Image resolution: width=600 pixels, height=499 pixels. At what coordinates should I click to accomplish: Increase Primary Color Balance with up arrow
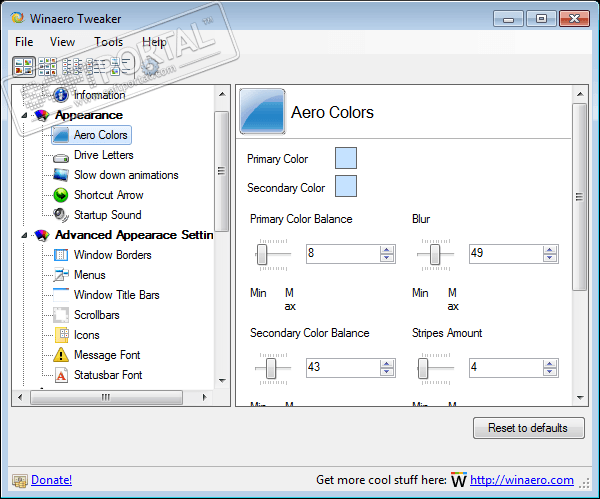coord(386,250)
